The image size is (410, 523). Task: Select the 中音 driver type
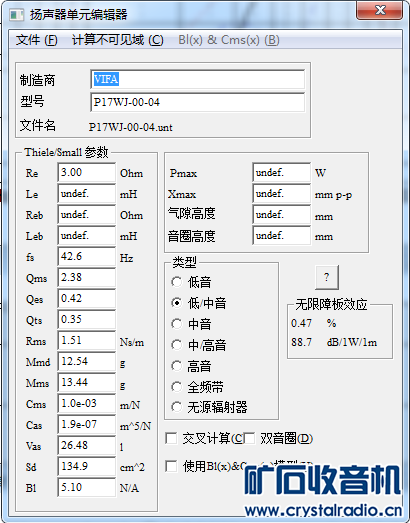[176, 324]
